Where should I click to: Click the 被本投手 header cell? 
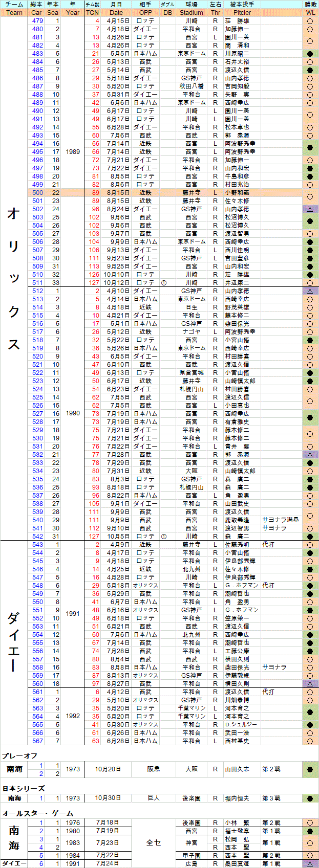242,4
